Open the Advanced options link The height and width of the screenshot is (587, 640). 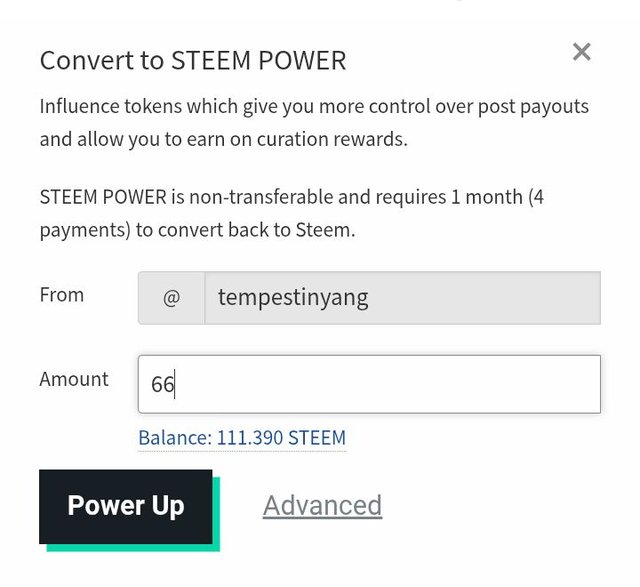(x=322, y=505)
